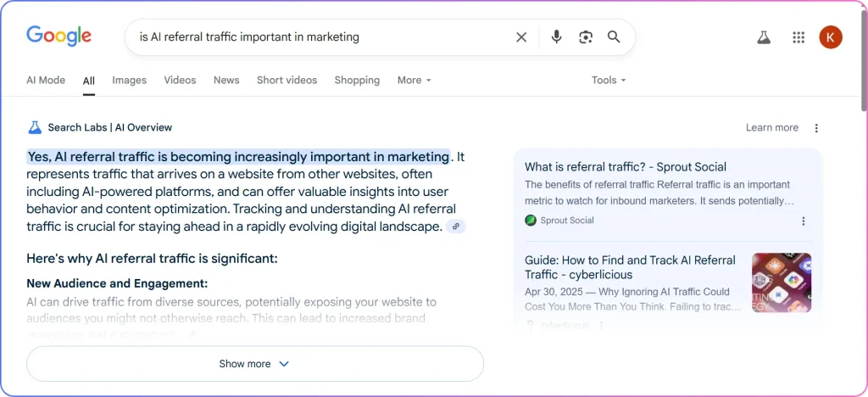The width and height of the screenshot is (868, 397).
Task: Open three-dot menu for Sprout Social result
Action: point(804,221)
